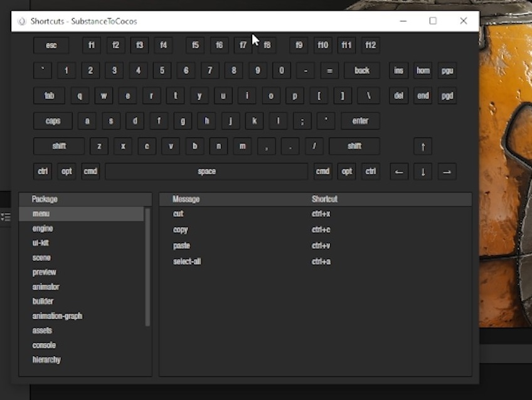Image resolution: width=532 pixels, height=400 pixels.
Task: Select the engine package
Action: (43, 229)
